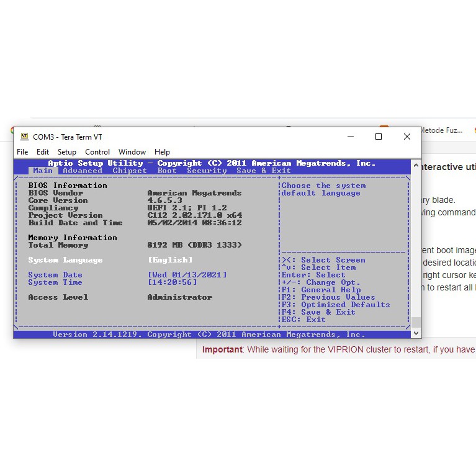Click the Tera Term VT window icon
The width and height of the screenshot is (476, 476).
tap(24, 137)
